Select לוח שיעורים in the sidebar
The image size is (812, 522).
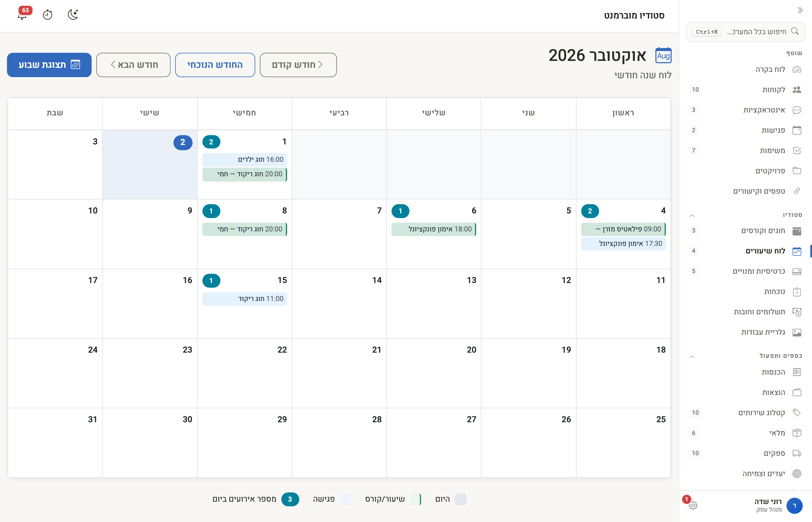(745, 251)
